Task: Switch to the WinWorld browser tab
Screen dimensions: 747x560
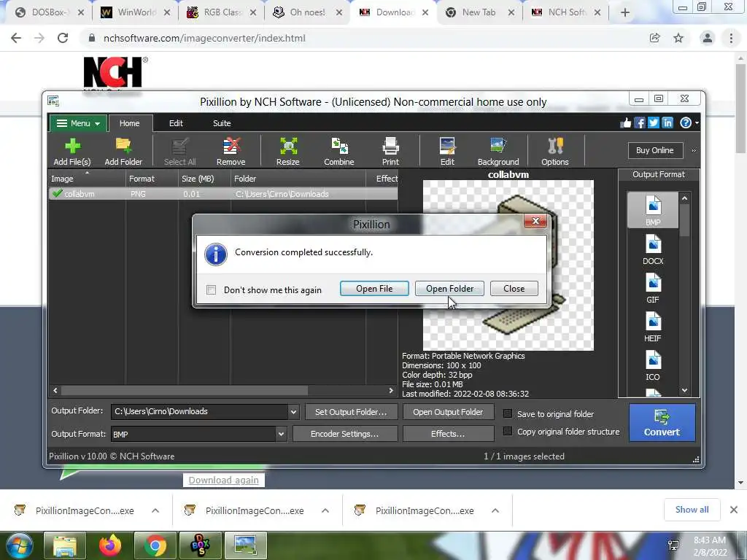Action: point(135,12)
